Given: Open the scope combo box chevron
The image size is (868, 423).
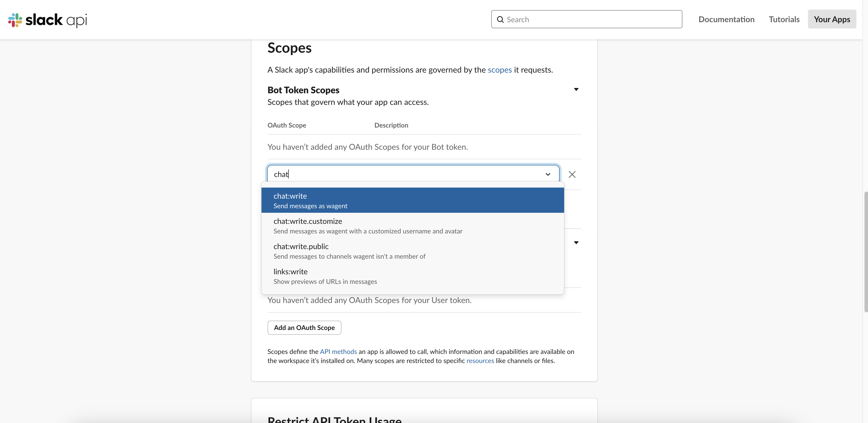Looking at the screenshot, I should 548,174.
